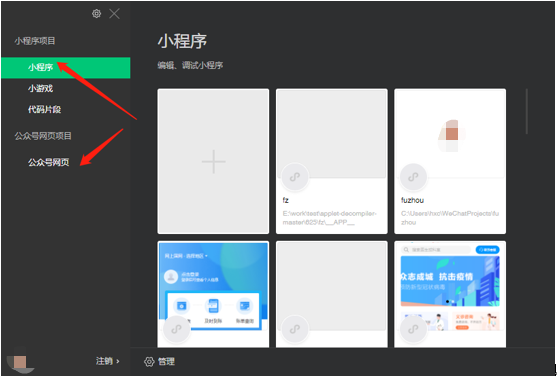
Task: Open the 代码片段 section
Action: tap(44, 109)
